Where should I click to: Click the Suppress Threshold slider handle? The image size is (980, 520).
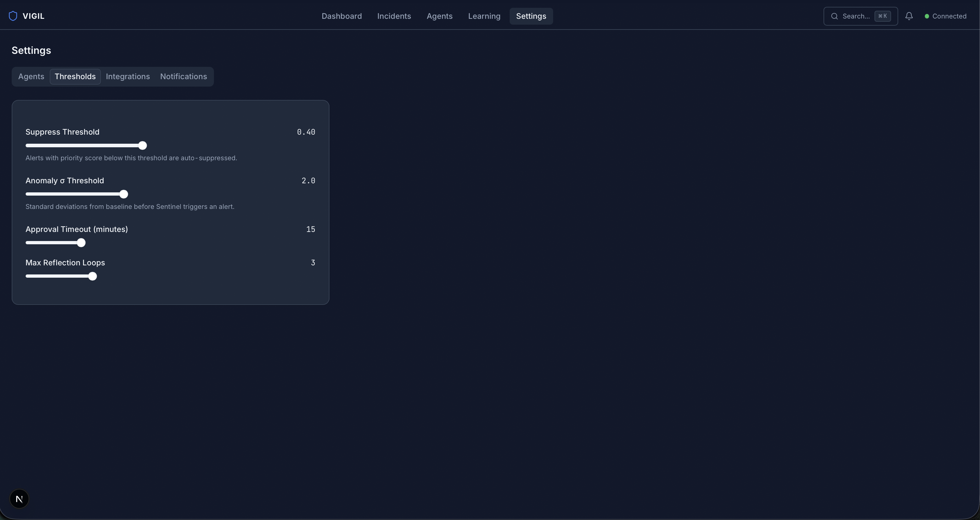142,146
